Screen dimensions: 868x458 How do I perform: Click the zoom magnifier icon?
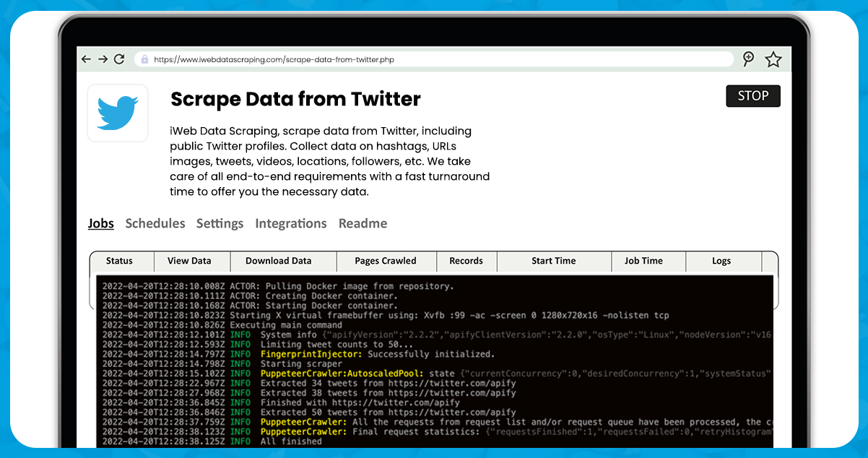[x=748, y=59]
